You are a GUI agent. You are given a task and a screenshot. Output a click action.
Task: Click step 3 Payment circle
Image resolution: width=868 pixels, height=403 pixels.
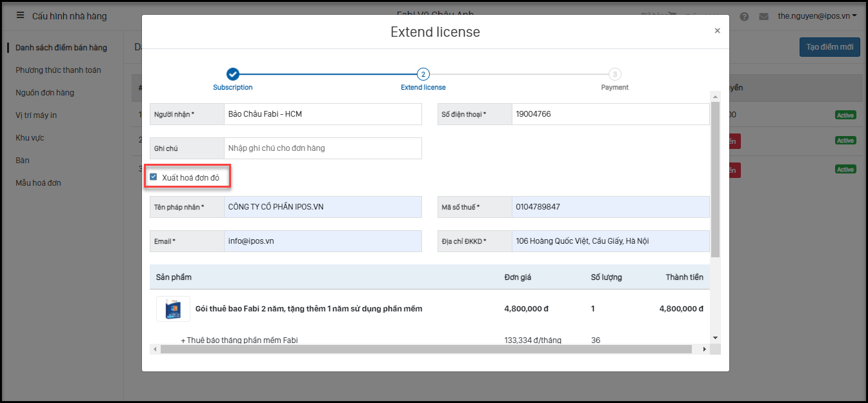[614, 74]
